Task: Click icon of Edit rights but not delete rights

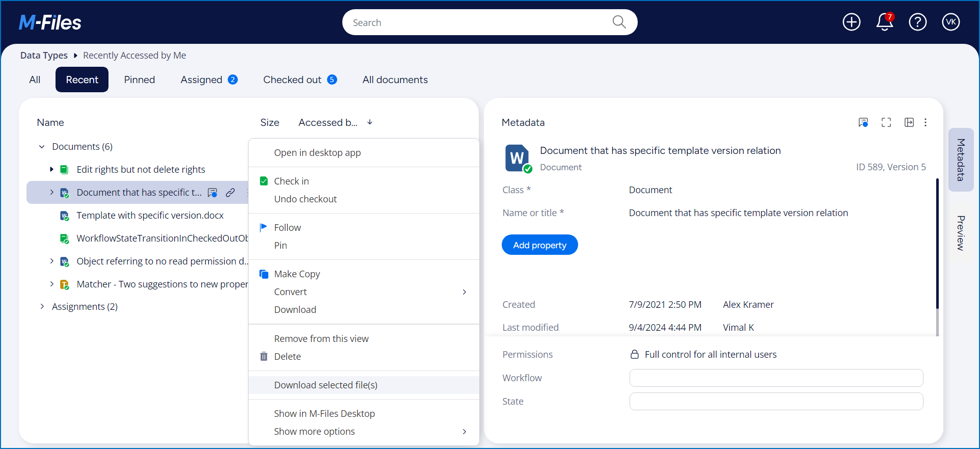Action: click(x=64, y=170)
